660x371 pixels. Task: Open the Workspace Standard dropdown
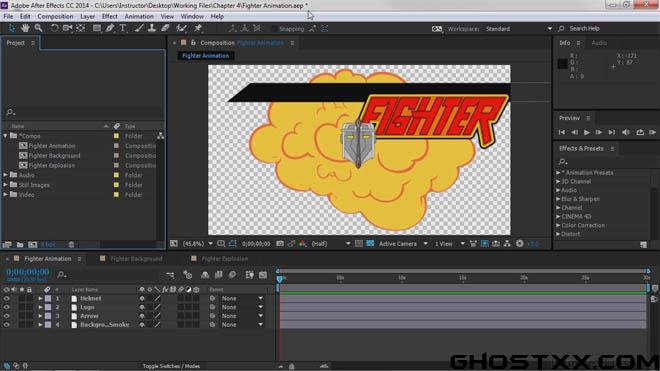519,29
